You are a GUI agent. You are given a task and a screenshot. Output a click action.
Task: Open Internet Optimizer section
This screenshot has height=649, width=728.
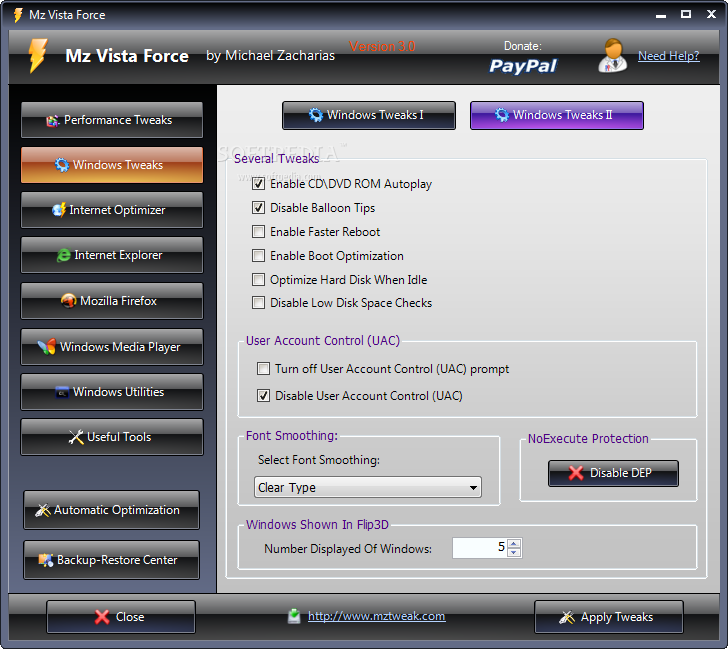112,210
